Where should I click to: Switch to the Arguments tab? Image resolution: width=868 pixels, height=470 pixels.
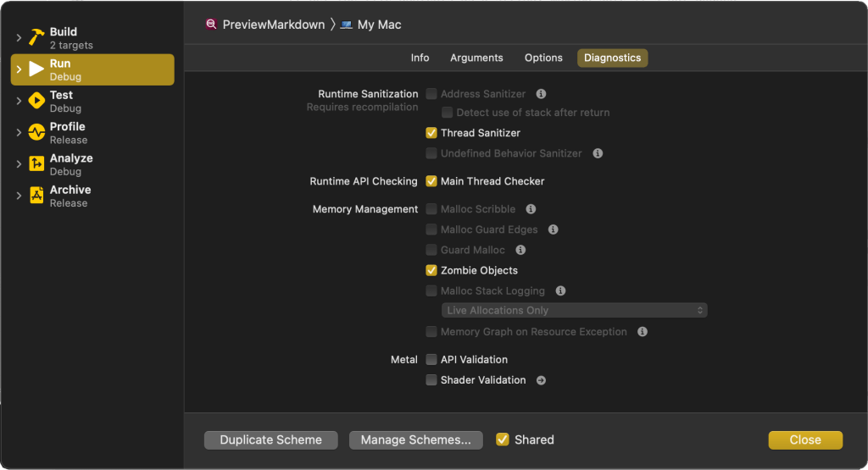[476, 58]
